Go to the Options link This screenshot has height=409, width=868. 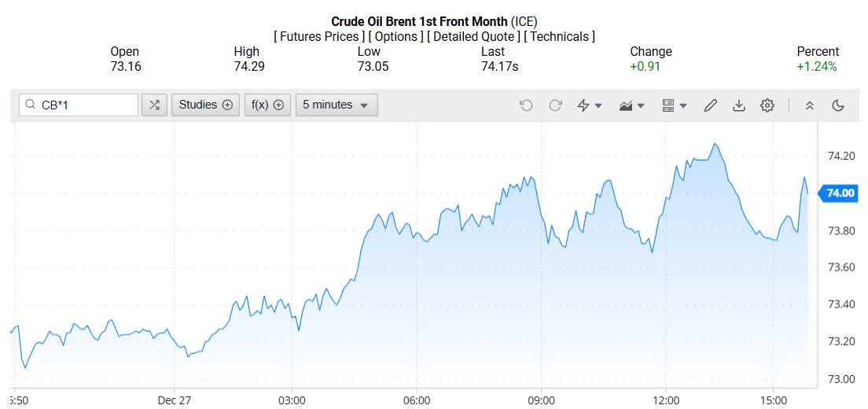pos(395,36)
